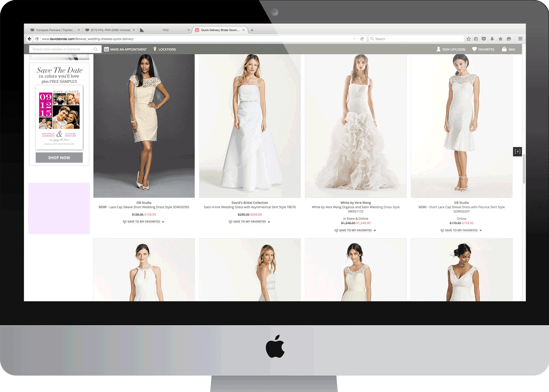Viewport: 549px width, 392px height.
Task: Click the chat bubble toolbar icon
Action: point(509,39)
